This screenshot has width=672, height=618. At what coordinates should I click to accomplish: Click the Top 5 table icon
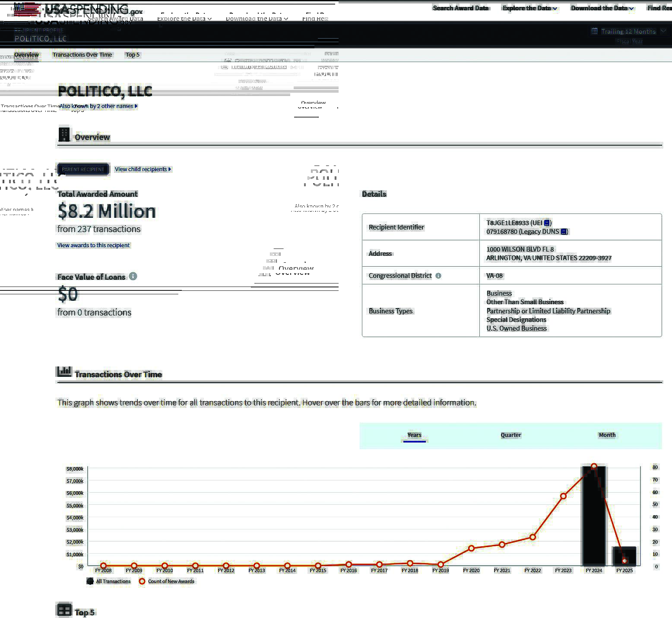coord(64,610)
